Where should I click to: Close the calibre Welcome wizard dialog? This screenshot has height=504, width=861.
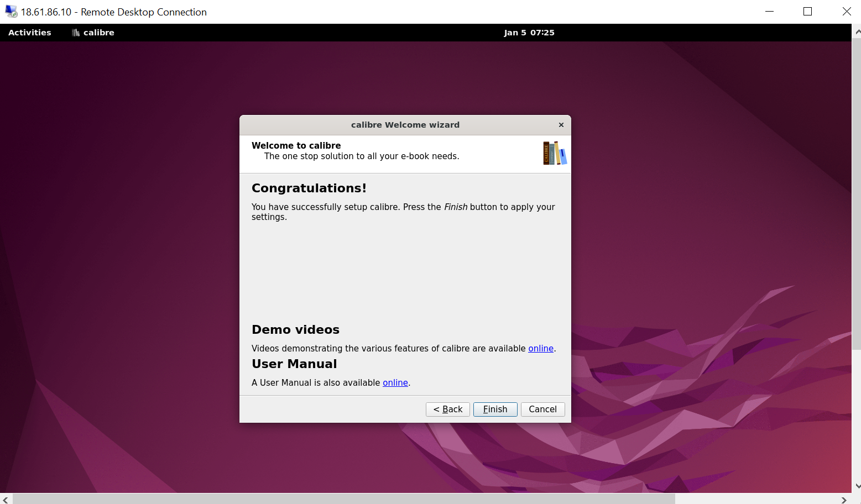561,125
